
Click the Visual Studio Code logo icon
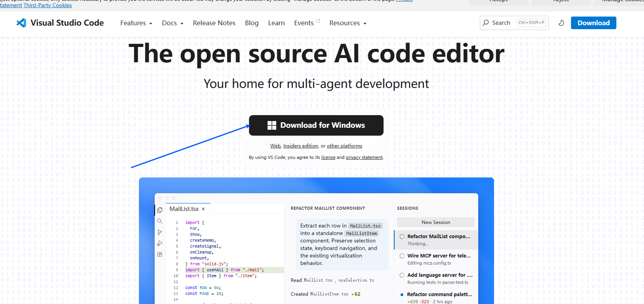(21, 23)
